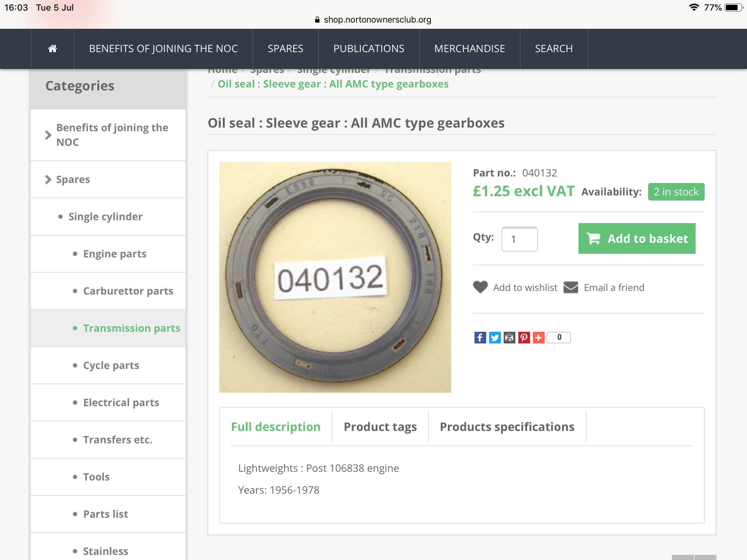The width and height of the screenshot is (747, 560).
Task: Select Stainless category
Action: pos(105,551)
